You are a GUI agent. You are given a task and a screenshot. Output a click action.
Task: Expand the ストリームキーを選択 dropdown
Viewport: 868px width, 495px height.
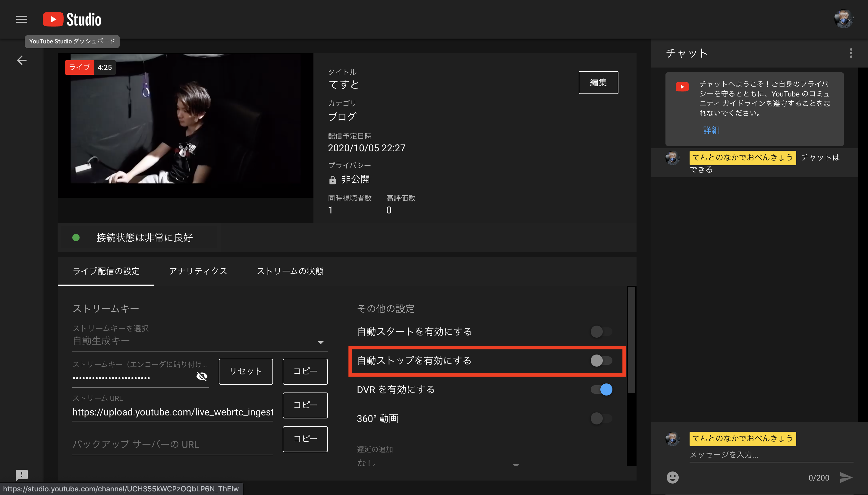click(x=200, y=341)
